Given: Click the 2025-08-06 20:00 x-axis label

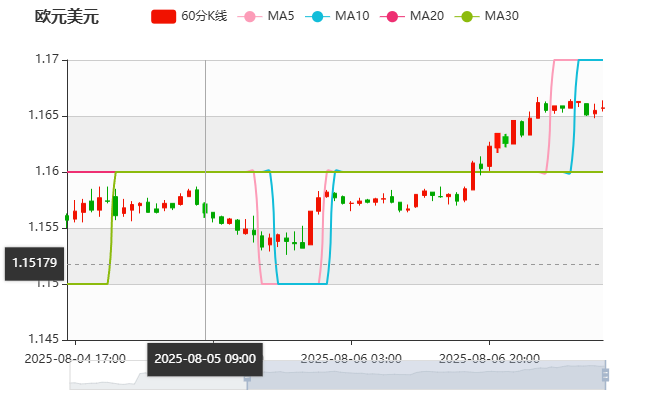Looking at the screenshot, I should 489,359.
